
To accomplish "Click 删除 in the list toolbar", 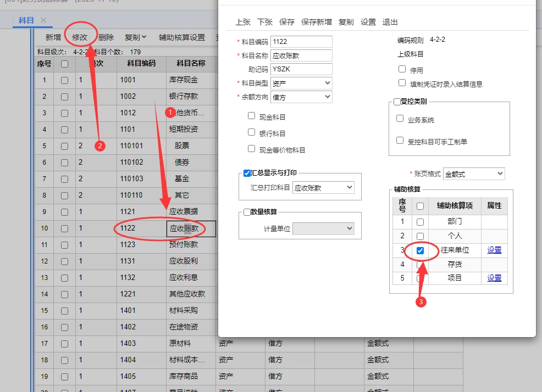I will pyautogui.click(x=106, y=37).
